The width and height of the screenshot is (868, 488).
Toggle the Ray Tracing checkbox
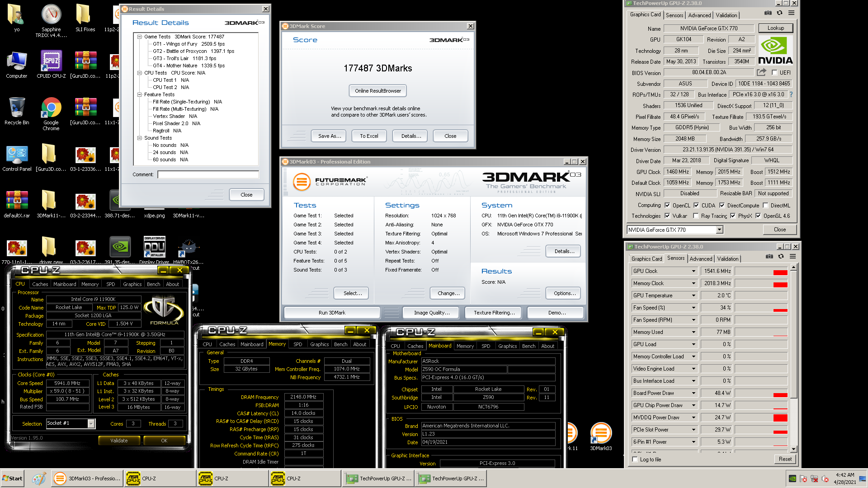[x=696, y=216]
